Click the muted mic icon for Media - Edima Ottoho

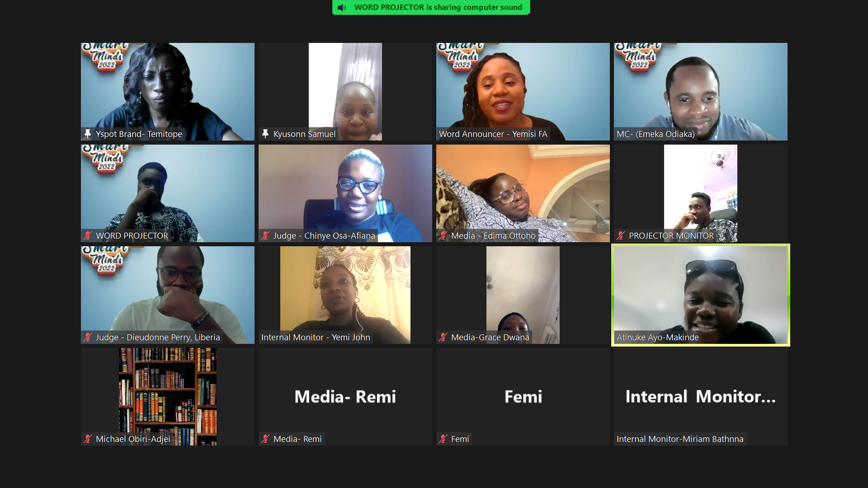pos(443,235)
